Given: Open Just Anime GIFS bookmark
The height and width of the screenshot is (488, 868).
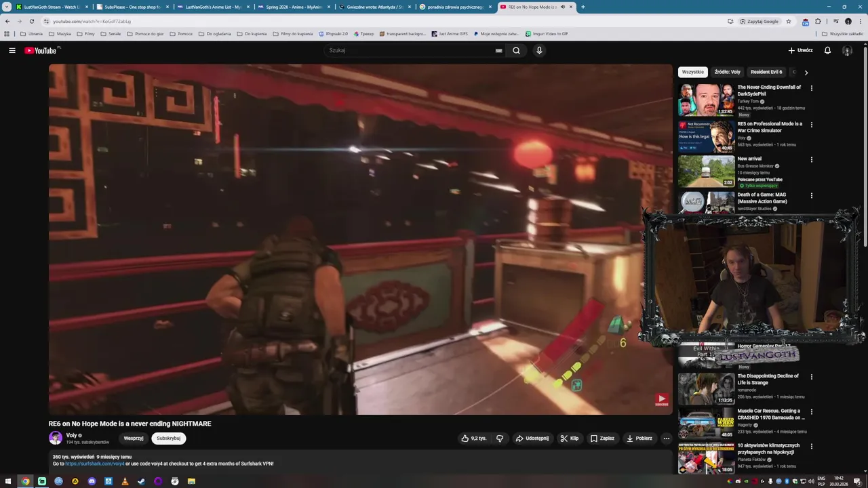Looking at the screenshot, I should (450, 33).
